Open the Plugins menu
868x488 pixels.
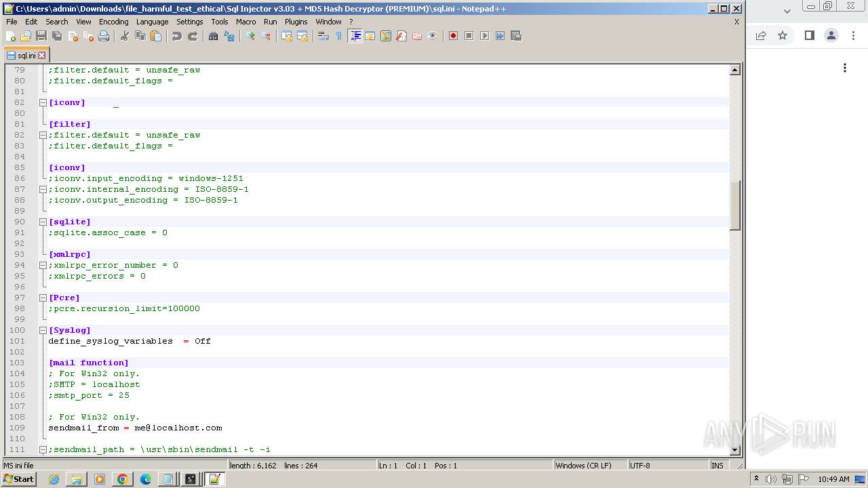pos(296,22)
